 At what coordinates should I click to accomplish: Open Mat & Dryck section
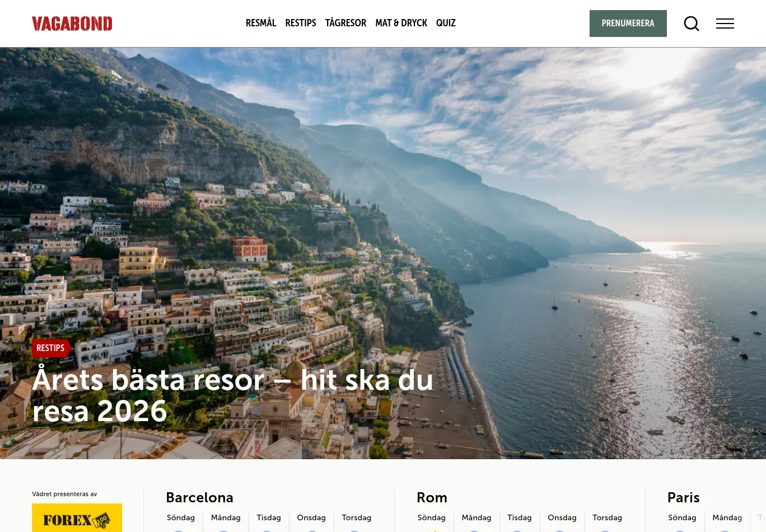pos(401,23)
